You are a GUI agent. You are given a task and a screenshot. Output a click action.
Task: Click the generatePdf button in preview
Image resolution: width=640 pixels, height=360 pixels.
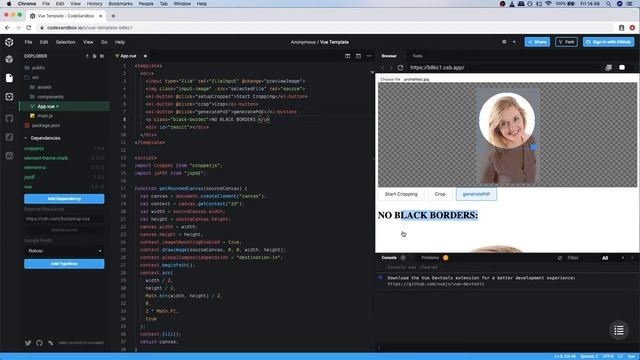click(x=476, y=194)
